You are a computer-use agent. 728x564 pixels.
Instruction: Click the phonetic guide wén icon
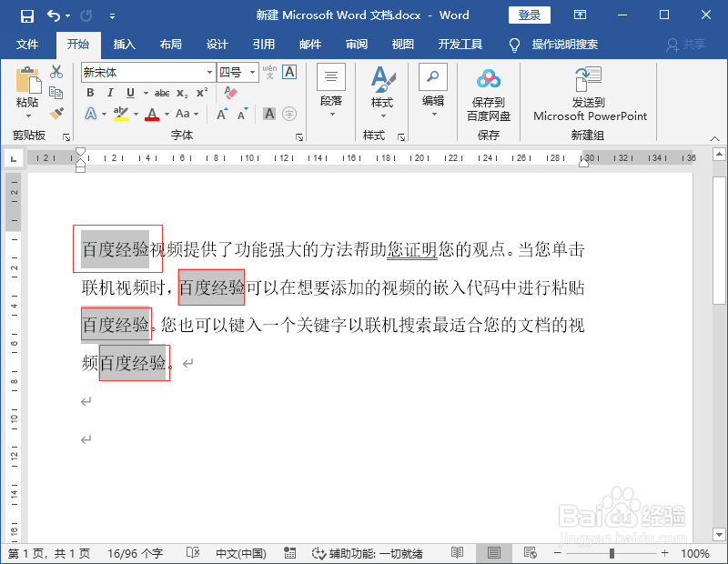pos(269,72)
